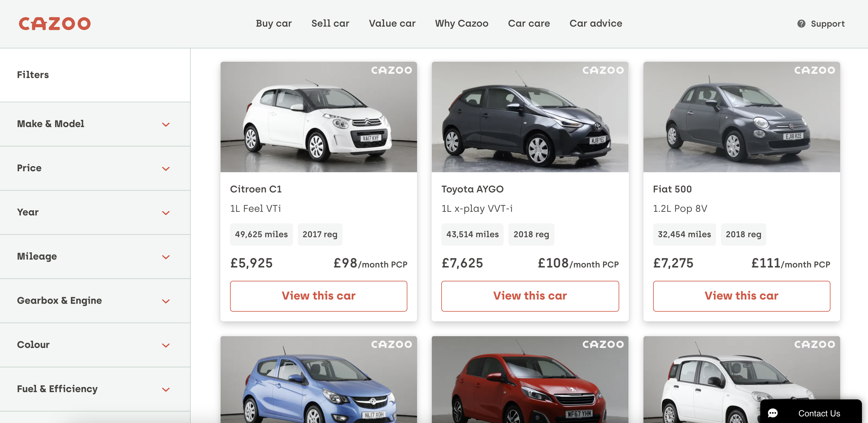
Task: Expand the Make & Model filter
Action: point(95,124)
